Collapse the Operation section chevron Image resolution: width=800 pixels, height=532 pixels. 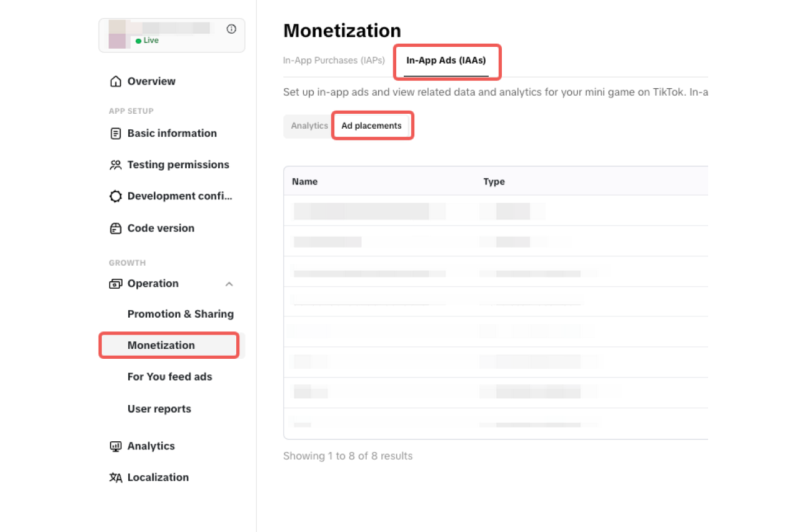(x=229, y=284)
